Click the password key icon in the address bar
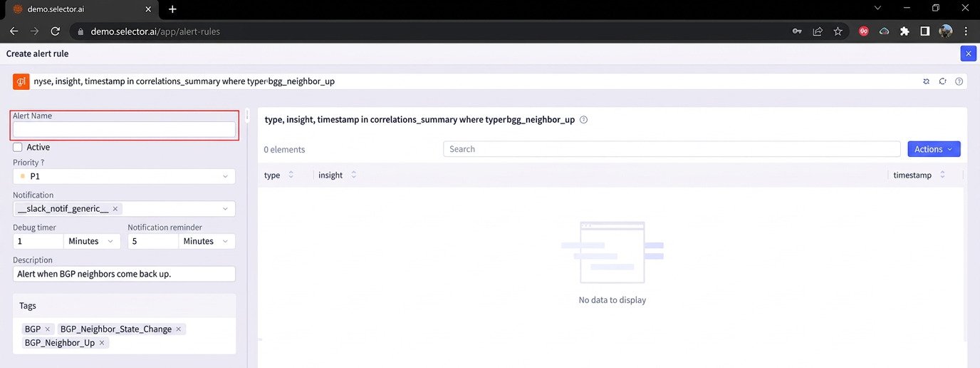The image size is (980, 368). [797, 31]
